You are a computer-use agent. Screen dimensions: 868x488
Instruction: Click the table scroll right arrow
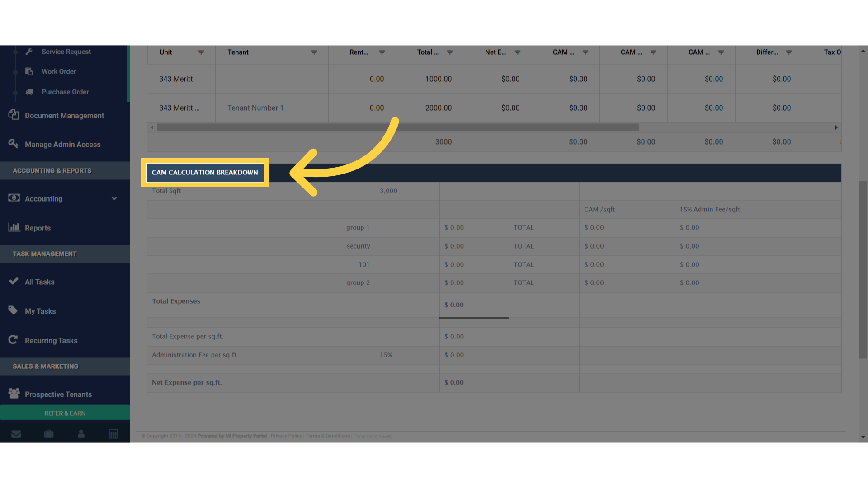[836, 127]
